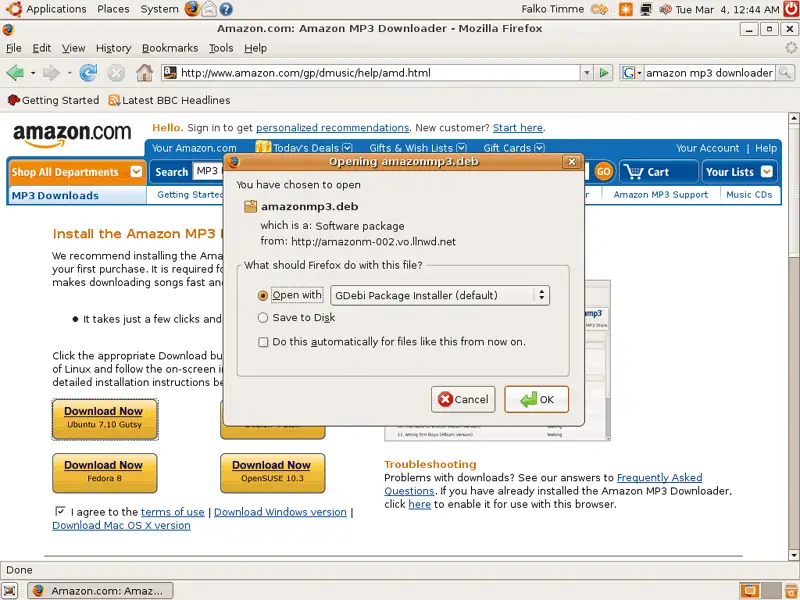Image resolution: width=800 pixels, height=600 pixels.
Task: Open the mail launcher icon in top panel
Action: click(x=209, y=9)
